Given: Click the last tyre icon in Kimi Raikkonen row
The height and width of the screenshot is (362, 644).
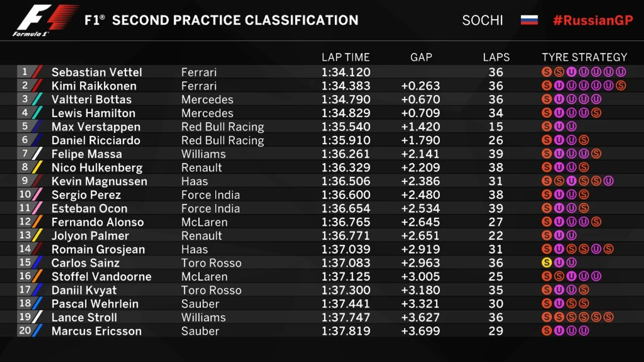Looking at the screenshot, I should (x=621, y=86).
